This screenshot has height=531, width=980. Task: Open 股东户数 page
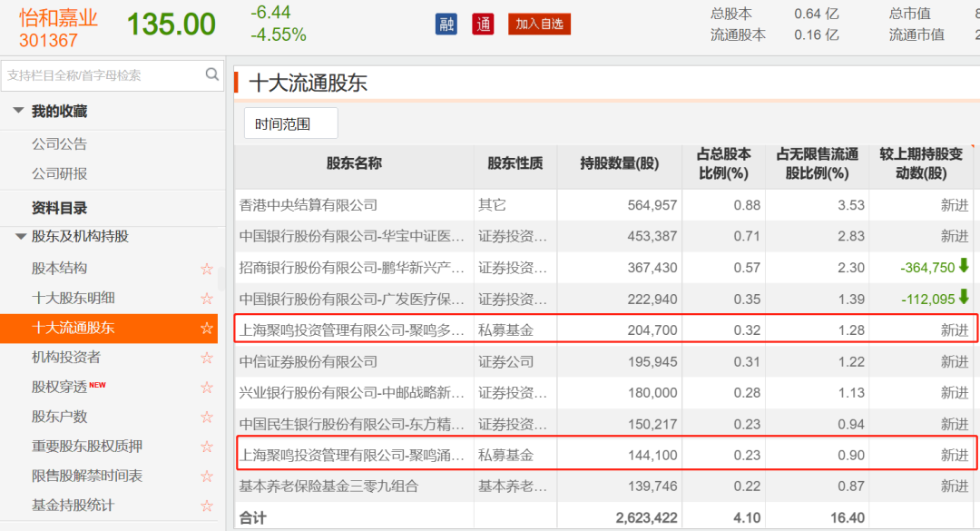click(59, 417)
